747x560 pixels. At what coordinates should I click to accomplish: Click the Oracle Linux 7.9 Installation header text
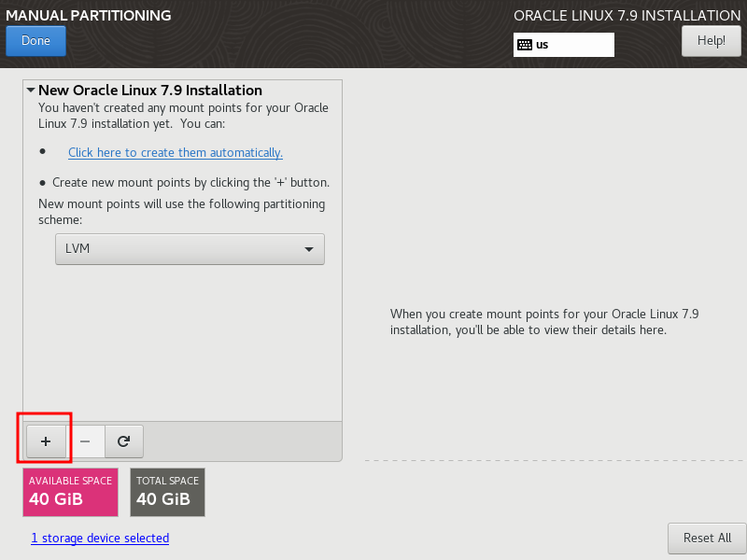click(x=627, y=16)
